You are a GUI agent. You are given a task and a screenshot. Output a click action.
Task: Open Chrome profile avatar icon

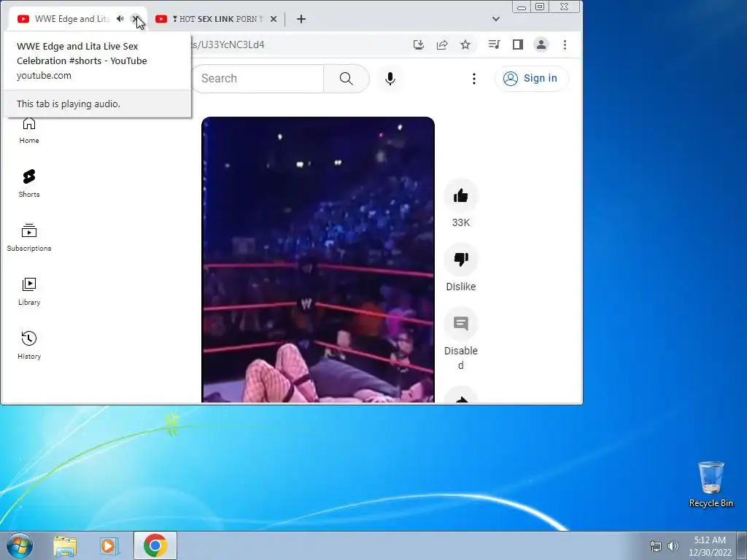pyautogui.click(x=541, y=44)
